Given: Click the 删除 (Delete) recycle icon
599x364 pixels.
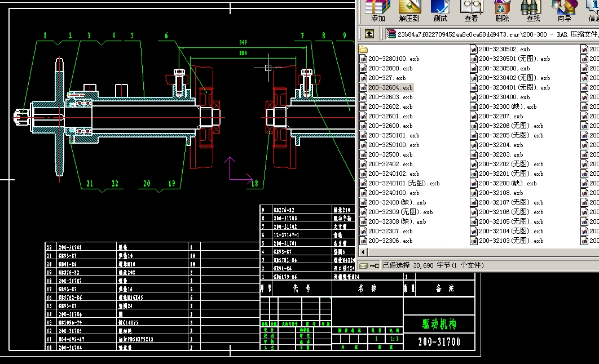Looking at the screenshot, I should (x=502, y=9).
